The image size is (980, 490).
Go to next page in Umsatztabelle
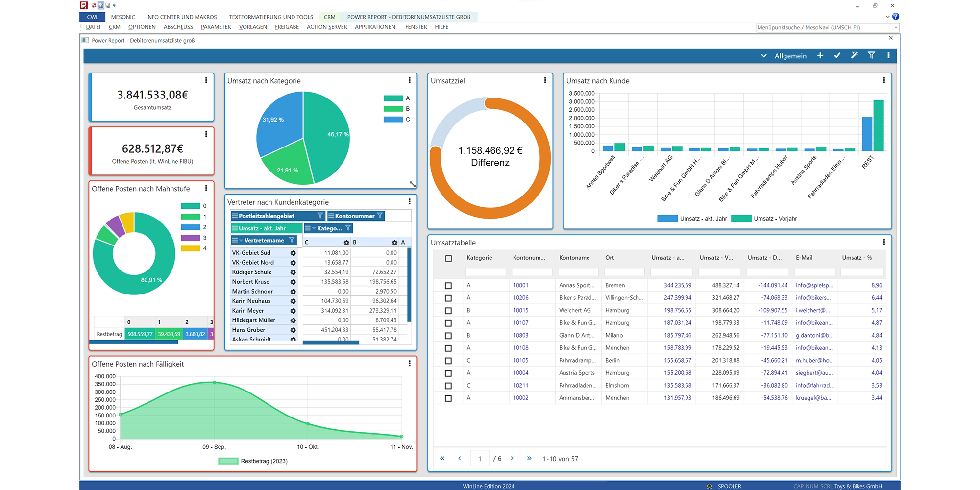[x=512, y=459]
